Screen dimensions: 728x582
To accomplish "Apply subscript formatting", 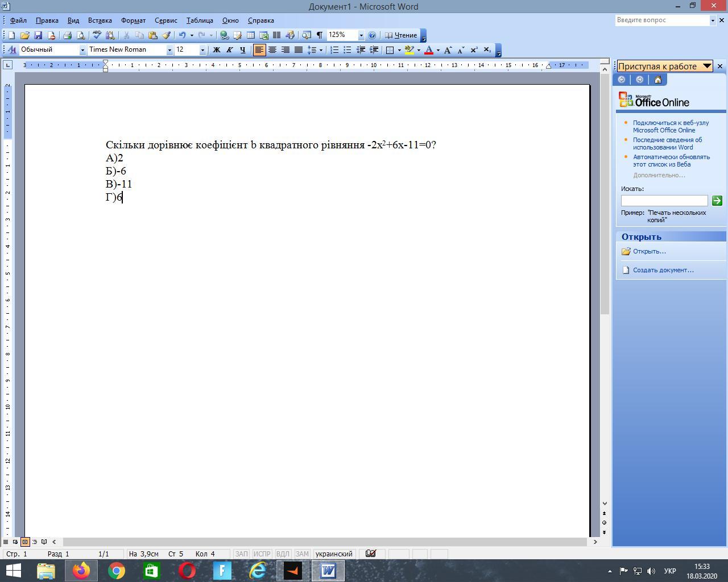I will click(x=487, y=50).
